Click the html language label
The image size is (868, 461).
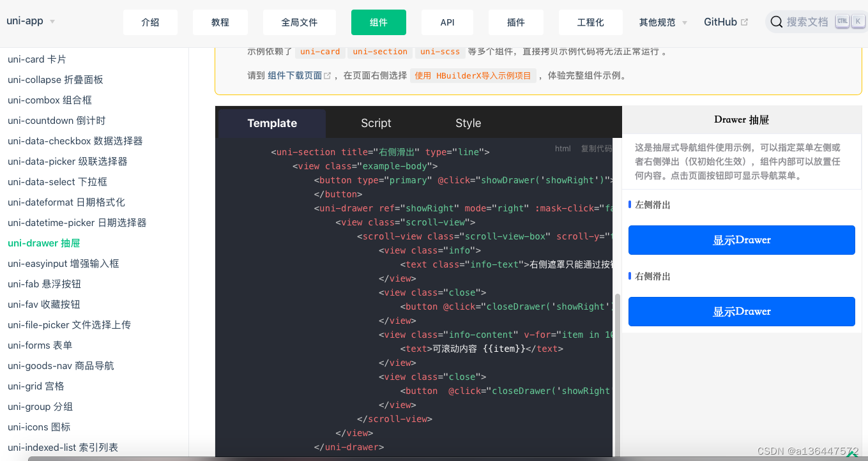click(563, 149)
